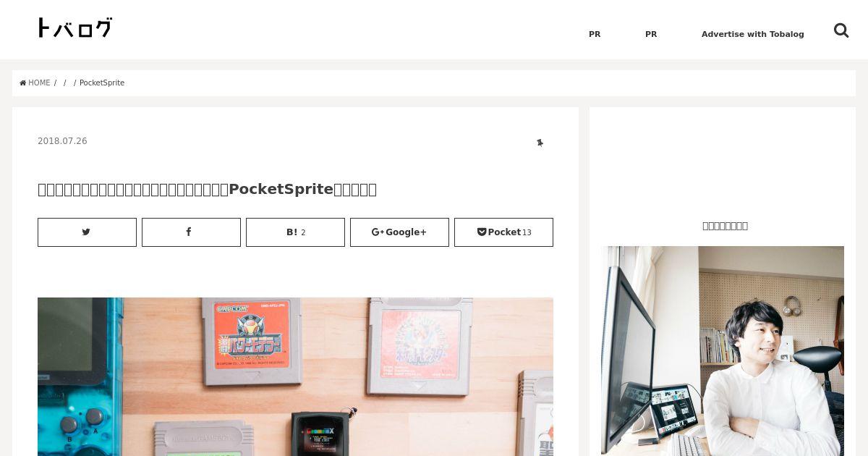
Task: Open the first PR menu item
Action: (595, 34)
